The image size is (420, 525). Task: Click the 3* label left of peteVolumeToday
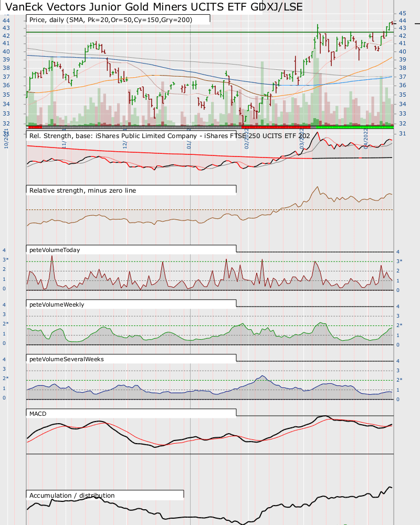[6, 260]
